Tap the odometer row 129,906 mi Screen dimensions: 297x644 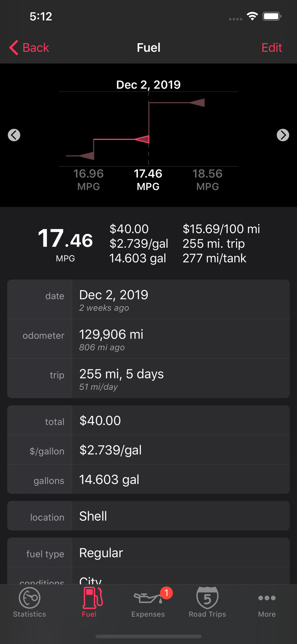pyautogui.click(x=148, y=339)
